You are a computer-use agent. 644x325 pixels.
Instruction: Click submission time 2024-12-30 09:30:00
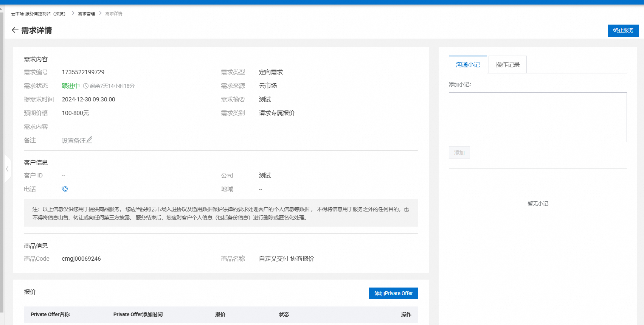pyautogui.click(x=88, y=100)
